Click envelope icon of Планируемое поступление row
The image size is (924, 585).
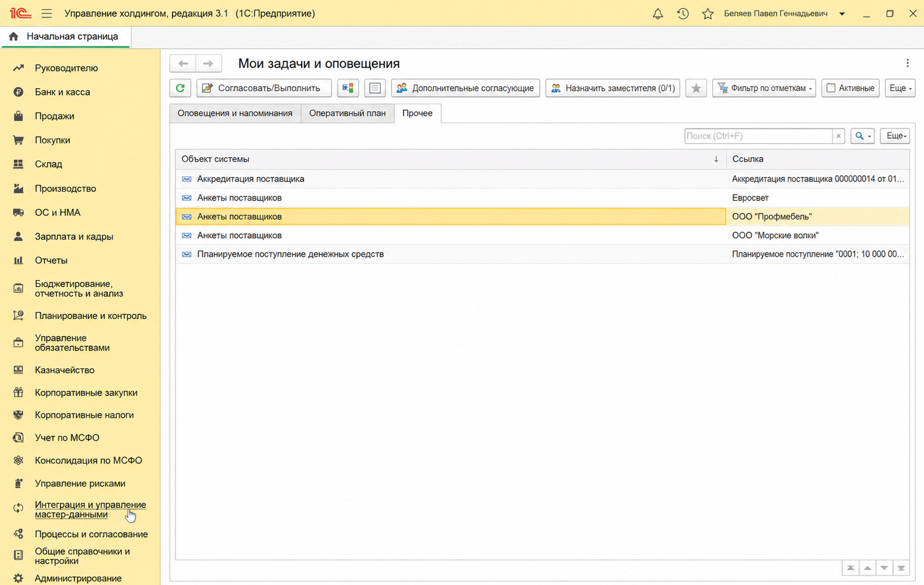(x=187, y=254)
